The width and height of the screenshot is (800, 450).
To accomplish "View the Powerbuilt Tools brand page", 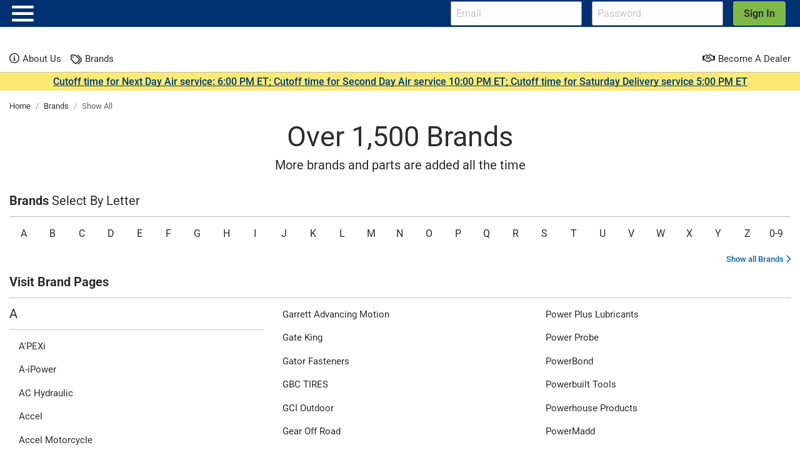I will click(580, 384).
